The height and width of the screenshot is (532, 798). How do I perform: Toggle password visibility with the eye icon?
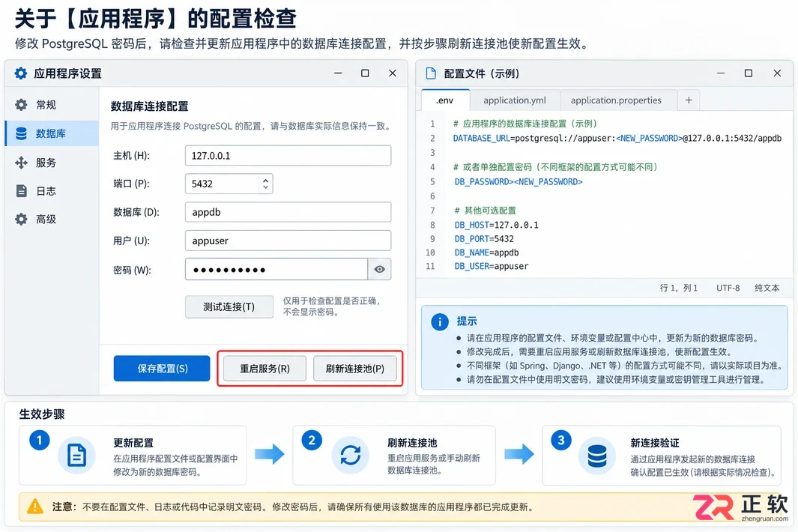379,269
